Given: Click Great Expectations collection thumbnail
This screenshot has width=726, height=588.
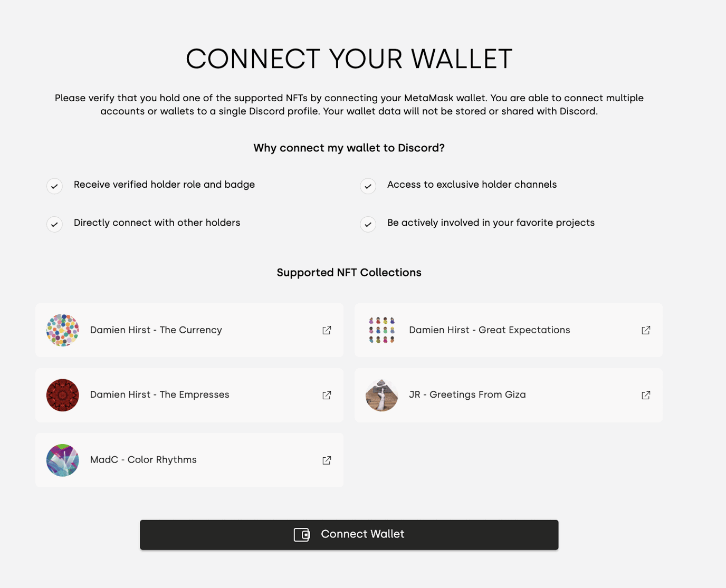Looking at the screenshot, I should (381, 330).
